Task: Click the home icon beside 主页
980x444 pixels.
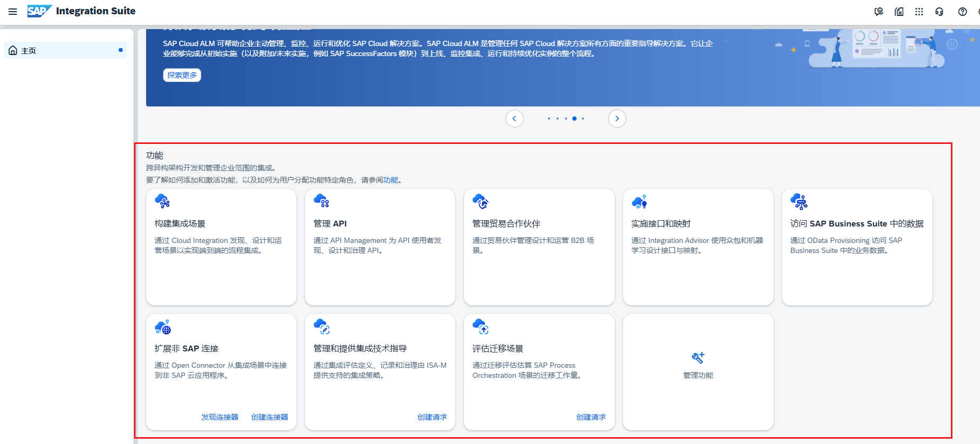Action: pyautogui.click(x=13, y=50)
